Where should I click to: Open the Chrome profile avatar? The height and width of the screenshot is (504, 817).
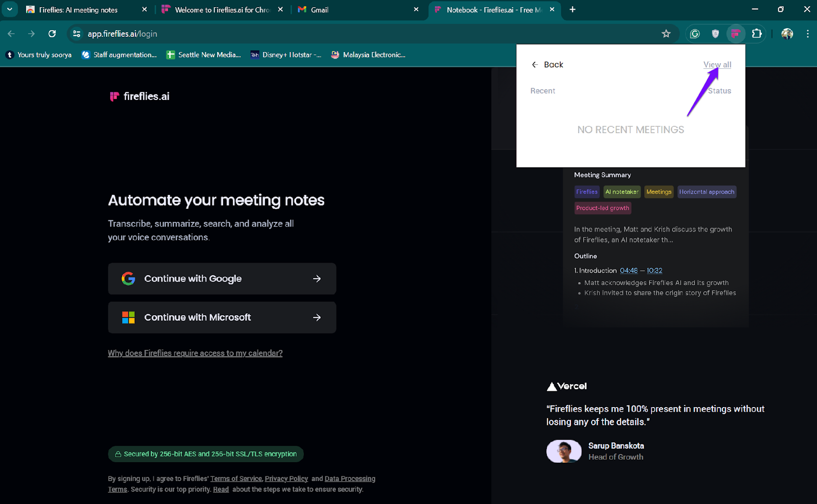(787, 34)
